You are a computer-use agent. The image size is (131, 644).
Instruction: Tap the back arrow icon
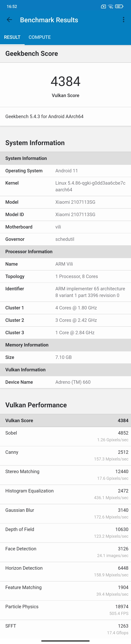9,20
